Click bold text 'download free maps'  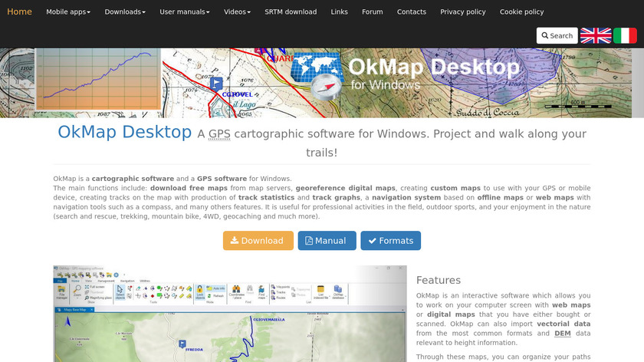click(189, 188)
